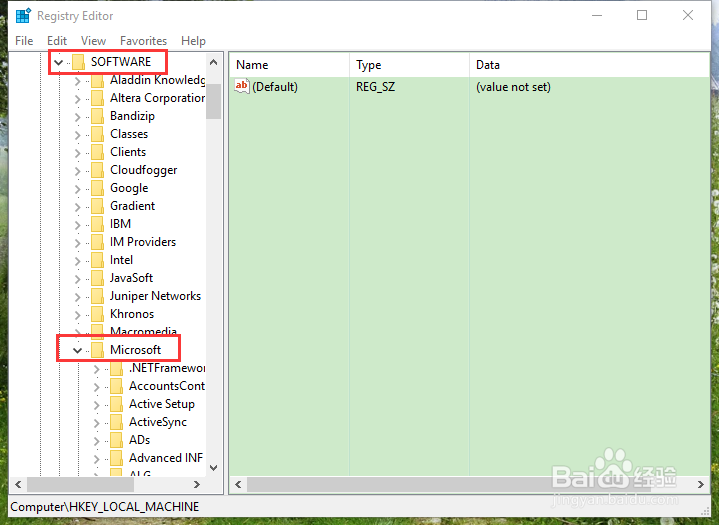Expand the Altera Corporation key

tap(77, 99)
